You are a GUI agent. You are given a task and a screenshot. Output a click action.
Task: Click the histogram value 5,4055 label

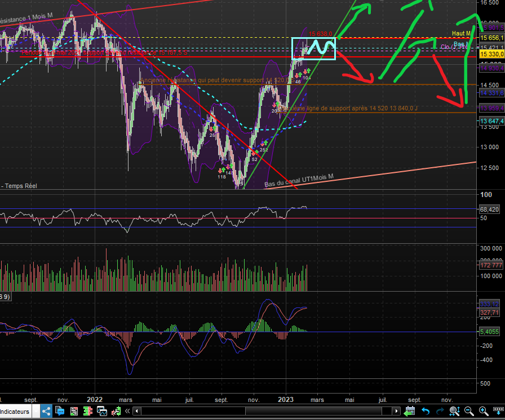(x=489, y=332)
